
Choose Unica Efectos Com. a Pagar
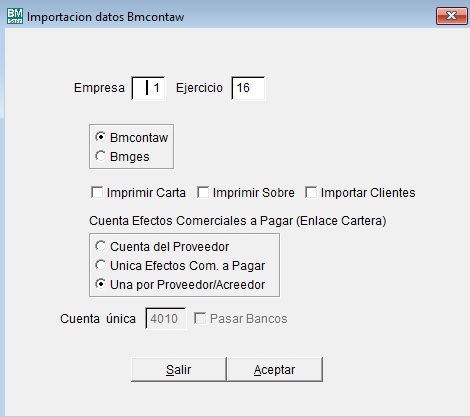100,265
